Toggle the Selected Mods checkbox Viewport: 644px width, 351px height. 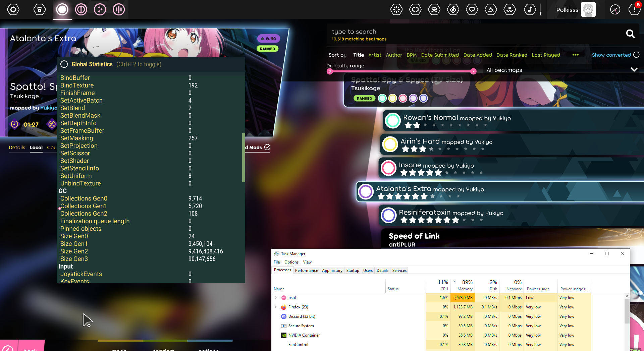point(267,147)
